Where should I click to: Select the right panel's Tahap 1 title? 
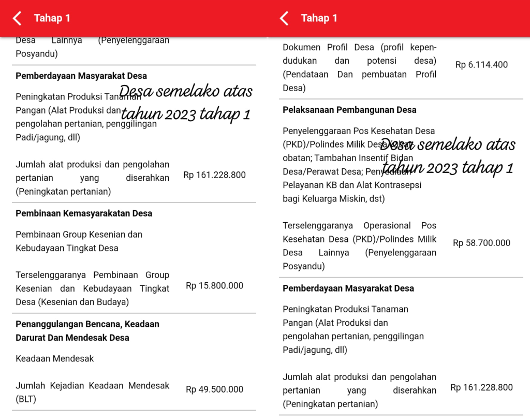pyautogui.click(x=319, y=19)
